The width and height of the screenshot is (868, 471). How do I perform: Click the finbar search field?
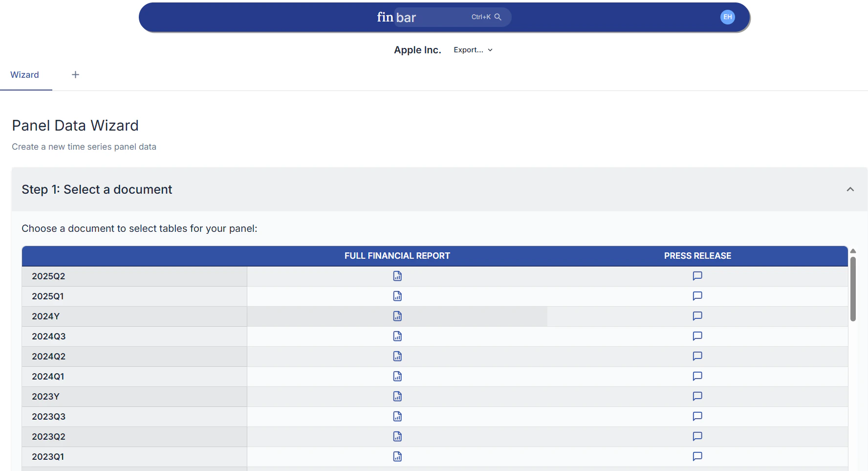click(x=453, y=17)
